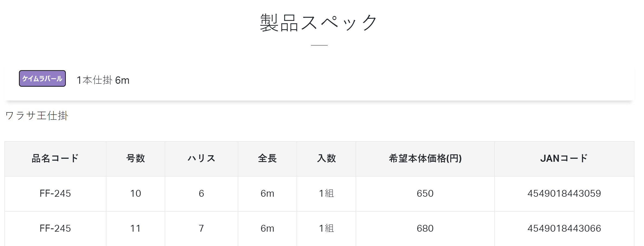Click the 650 price cell
The image size is (644, 246).
425,194
